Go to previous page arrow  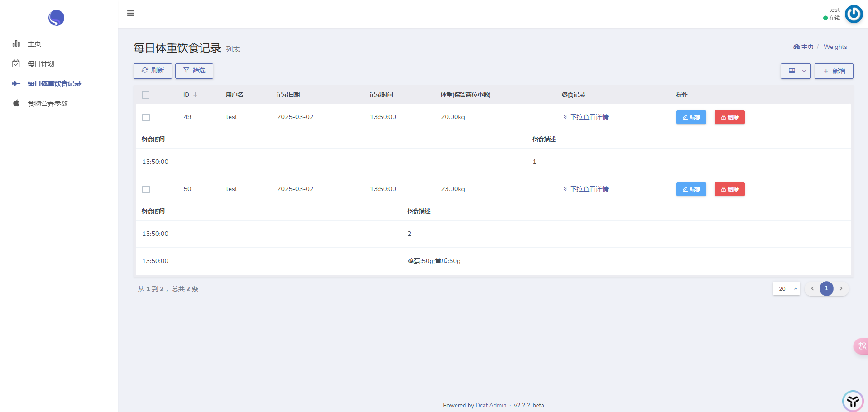(x=812, y=288)
